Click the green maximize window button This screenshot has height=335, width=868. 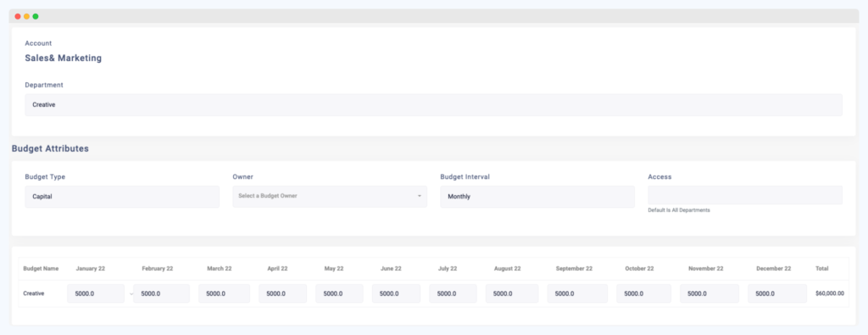click(x=36, y=16)
